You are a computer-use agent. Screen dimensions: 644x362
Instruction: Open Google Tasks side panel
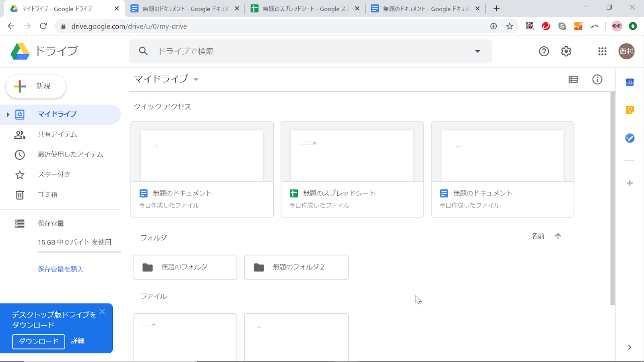tap(630, 138)
